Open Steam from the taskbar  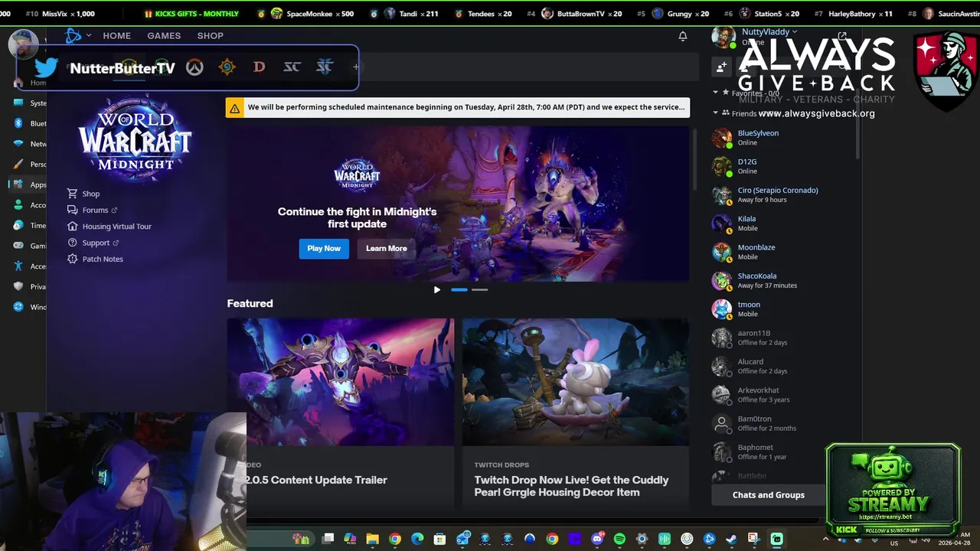[732, 539]
